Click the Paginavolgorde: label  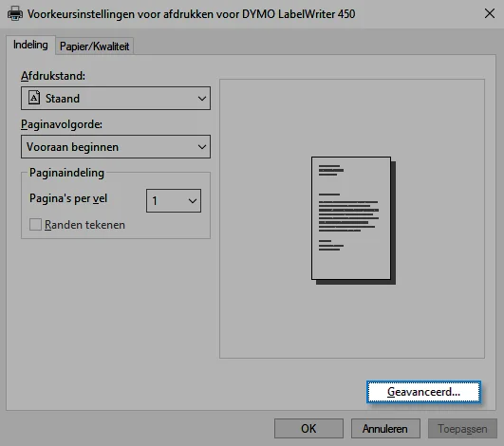pos(62,124)
